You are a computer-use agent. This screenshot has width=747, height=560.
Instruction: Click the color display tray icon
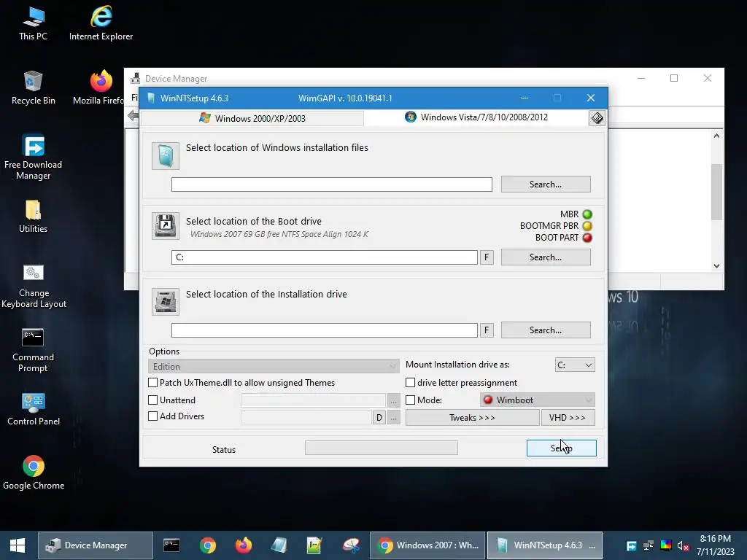(665, 545)
